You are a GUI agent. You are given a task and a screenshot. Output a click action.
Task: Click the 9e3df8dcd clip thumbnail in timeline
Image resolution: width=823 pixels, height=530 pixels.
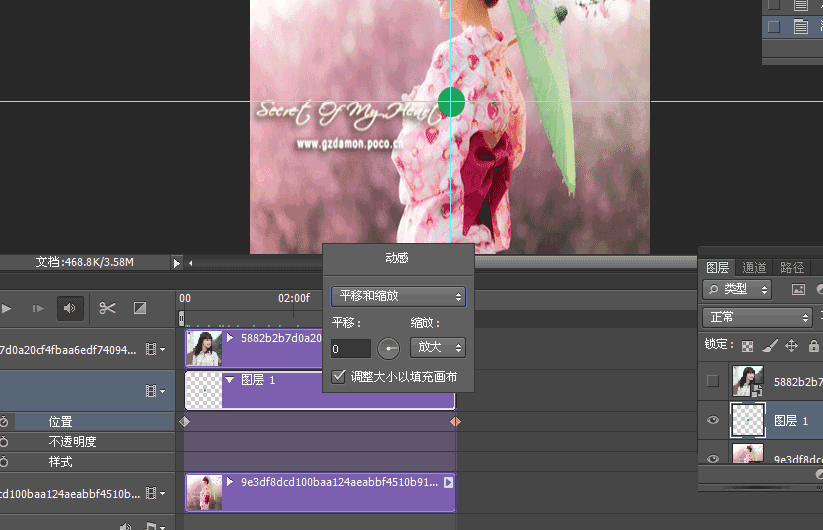204,492
